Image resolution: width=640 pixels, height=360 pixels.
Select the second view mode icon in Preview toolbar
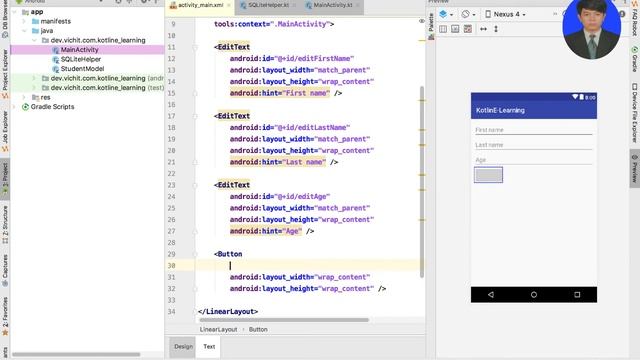click(x=455, y=29)
